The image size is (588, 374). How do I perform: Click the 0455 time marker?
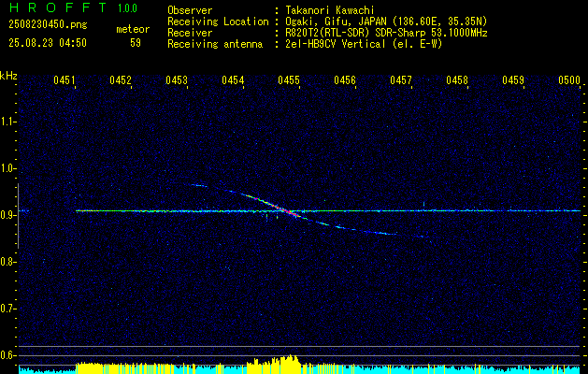point(289,79)
